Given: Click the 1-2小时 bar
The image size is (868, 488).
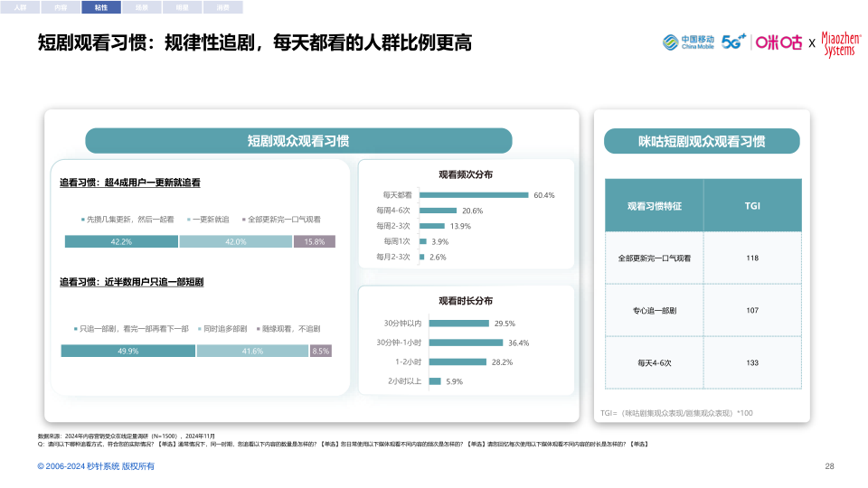Looking at the screenshot, I should pyautogui.click(x=458, y=361).
